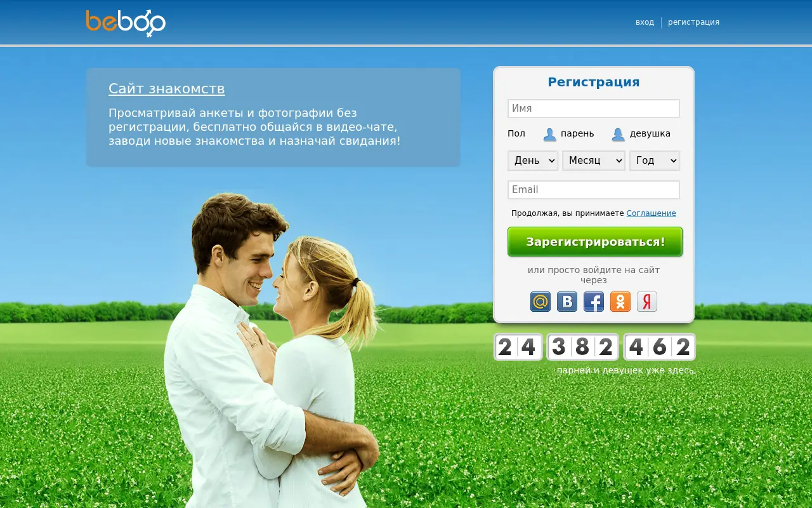Sign in with VKontakte icon

(x=567, y=302)
